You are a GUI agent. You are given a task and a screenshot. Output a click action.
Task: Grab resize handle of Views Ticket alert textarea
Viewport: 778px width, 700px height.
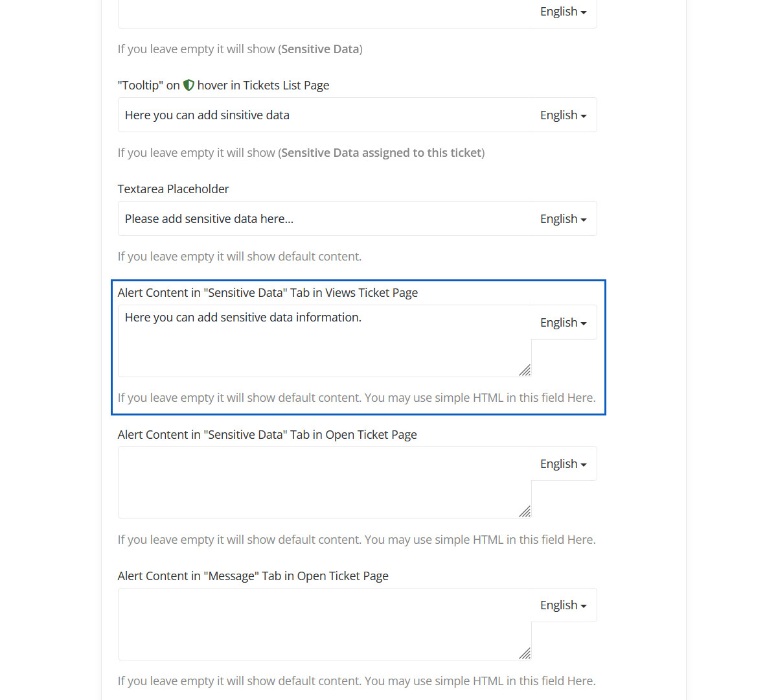click(525, 370)
